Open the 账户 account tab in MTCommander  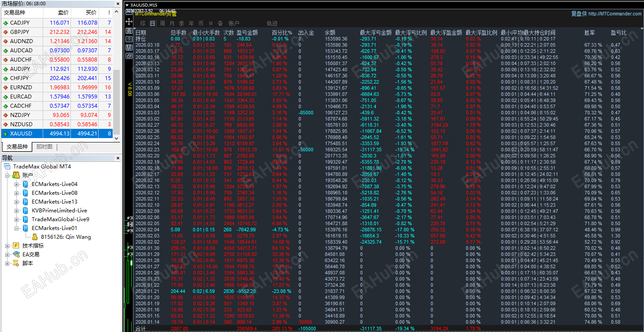(234, 23)
